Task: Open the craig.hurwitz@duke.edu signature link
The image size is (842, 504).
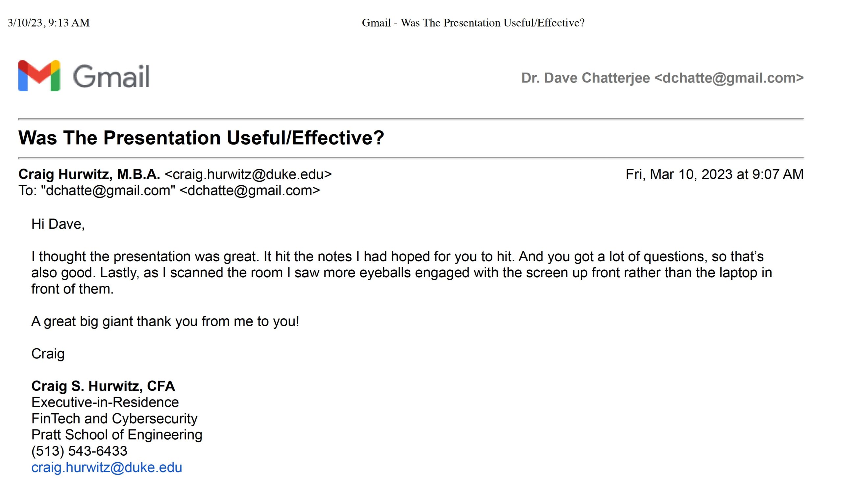Action: [x=107, y=468]
